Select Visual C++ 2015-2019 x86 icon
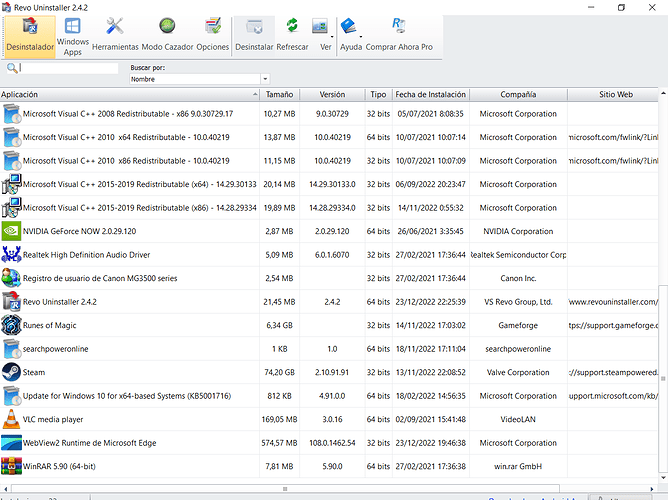Screen dimensions: 668x500 [x=12, y=207]
